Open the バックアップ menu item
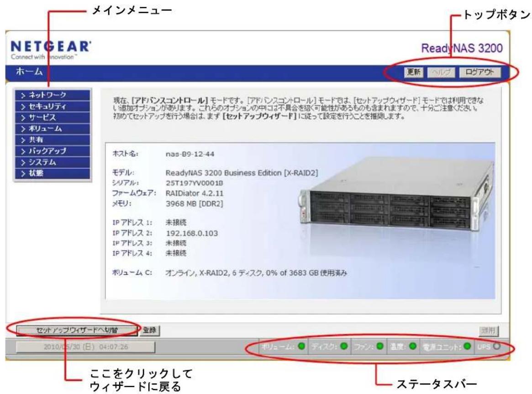The image size is (532, 394). tap(53, 151)
